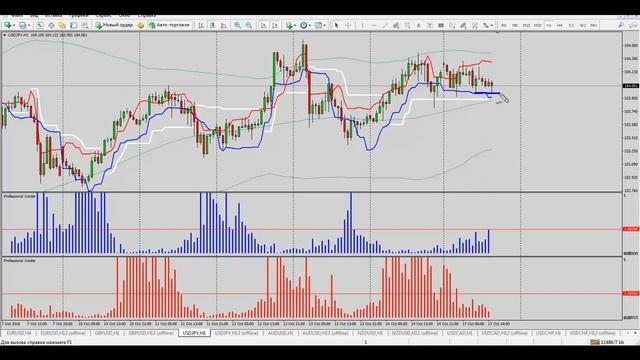Image resolution: width=640 pixels, height=360 pixels.
Task: Open the Navigator panel icon
Action: (62, 25)
